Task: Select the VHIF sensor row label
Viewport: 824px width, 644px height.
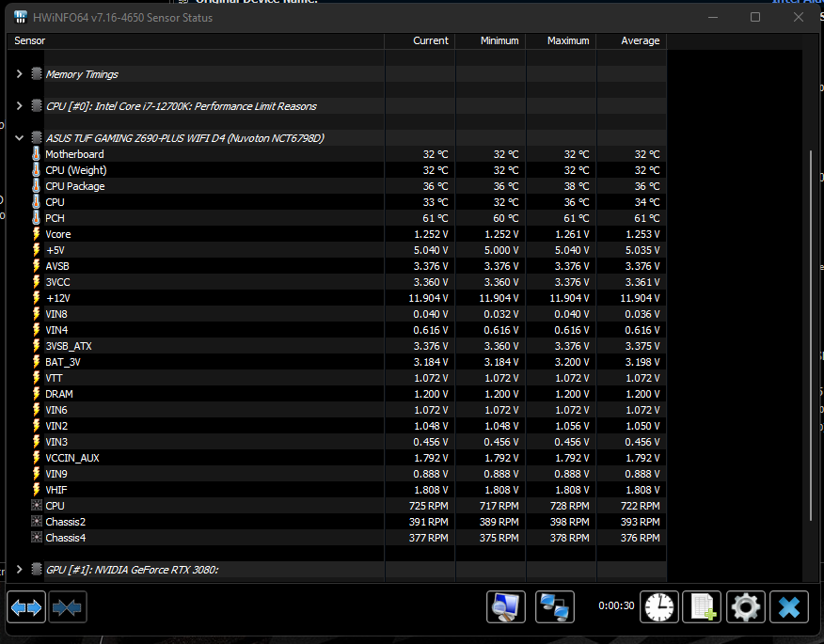Action: 56,490
